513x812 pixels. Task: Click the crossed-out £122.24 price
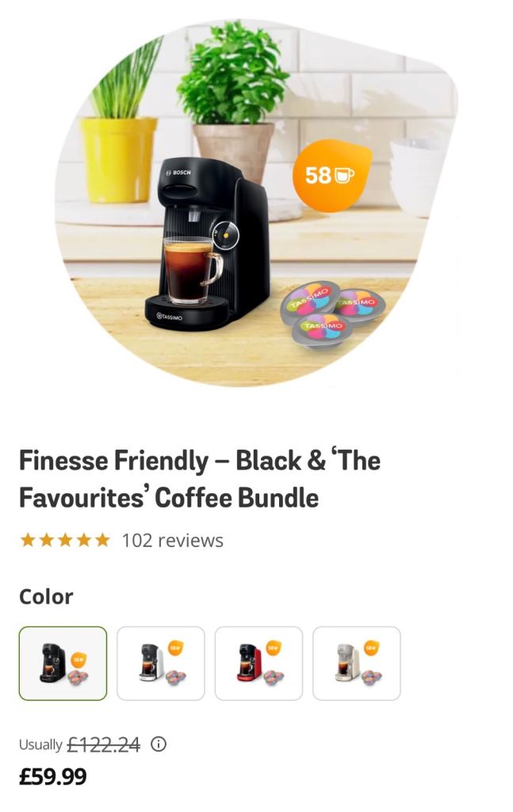[x=103, y=745]
